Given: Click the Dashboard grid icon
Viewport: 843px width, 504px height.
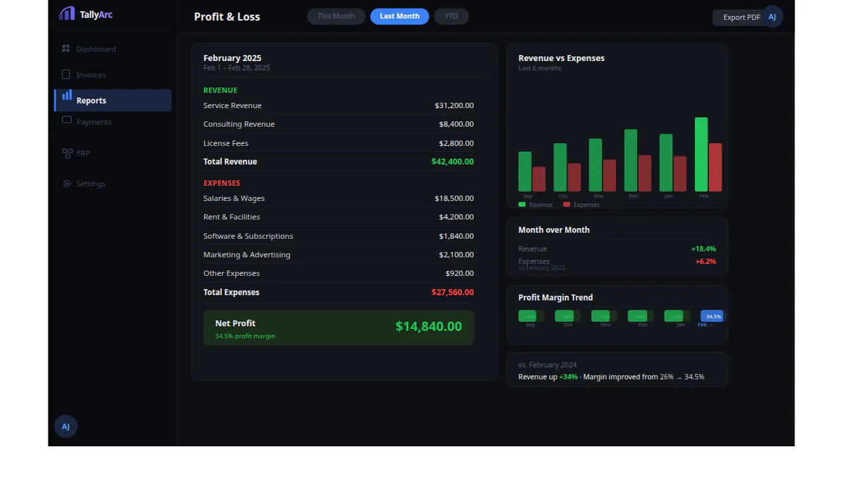Looking at the screenshot, I should pos(66,48).
